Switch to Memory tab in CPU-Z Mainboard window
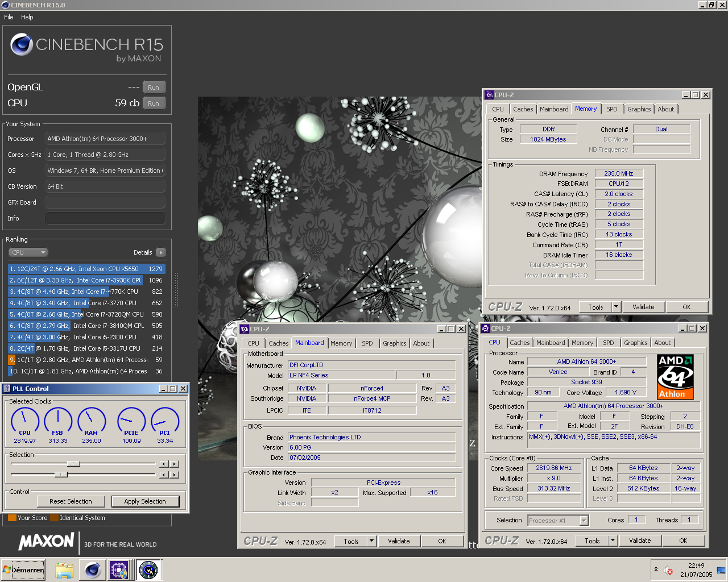728x582 pixels. pos(341,343)
